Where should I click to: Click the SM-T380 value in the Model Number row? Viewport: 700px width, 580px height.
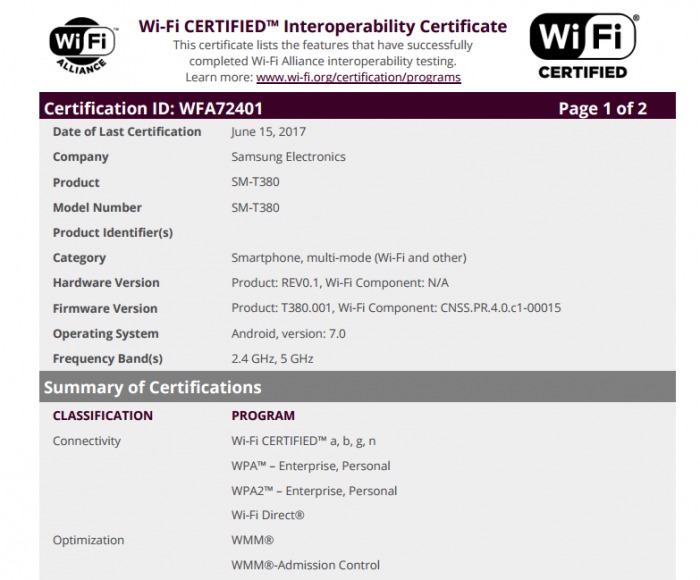tap(256, 207)
